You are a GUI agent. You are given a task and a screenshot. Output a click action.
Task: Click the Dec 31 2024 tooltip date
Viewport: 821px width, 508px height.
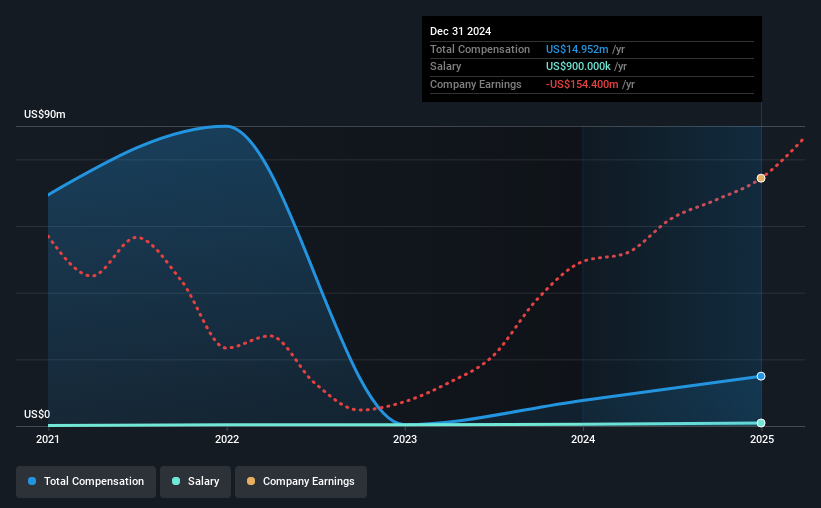[x=460, y=31]
